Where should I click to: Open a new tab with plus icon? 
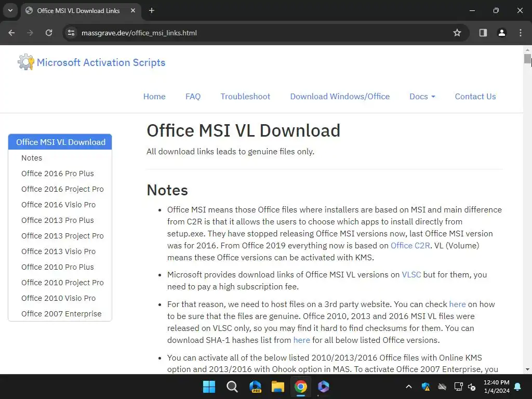pos(152,10)
